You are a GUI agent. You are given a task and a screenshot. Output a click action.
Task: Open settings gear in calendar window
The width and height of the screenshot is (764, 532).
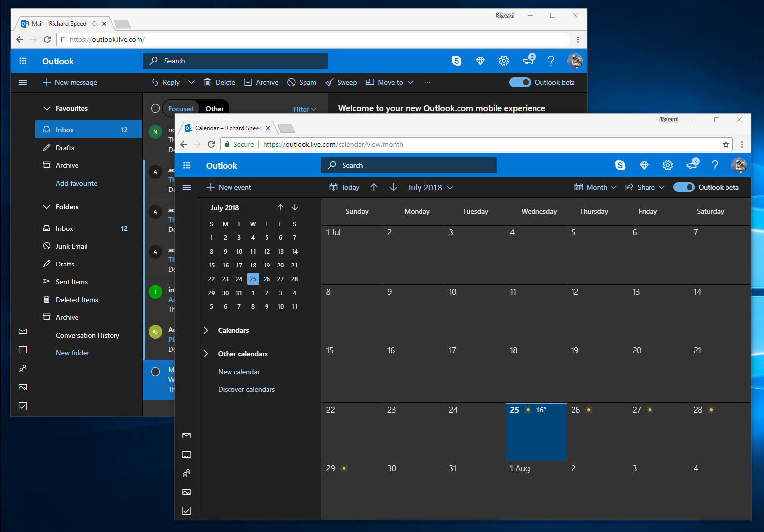[x=667, y=166]
